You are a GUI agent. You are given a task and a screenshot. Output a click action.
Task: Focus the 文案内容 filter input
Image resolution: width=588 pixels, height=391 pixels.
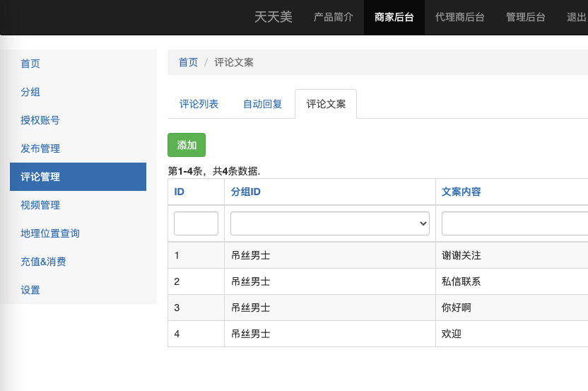(514, 223)
